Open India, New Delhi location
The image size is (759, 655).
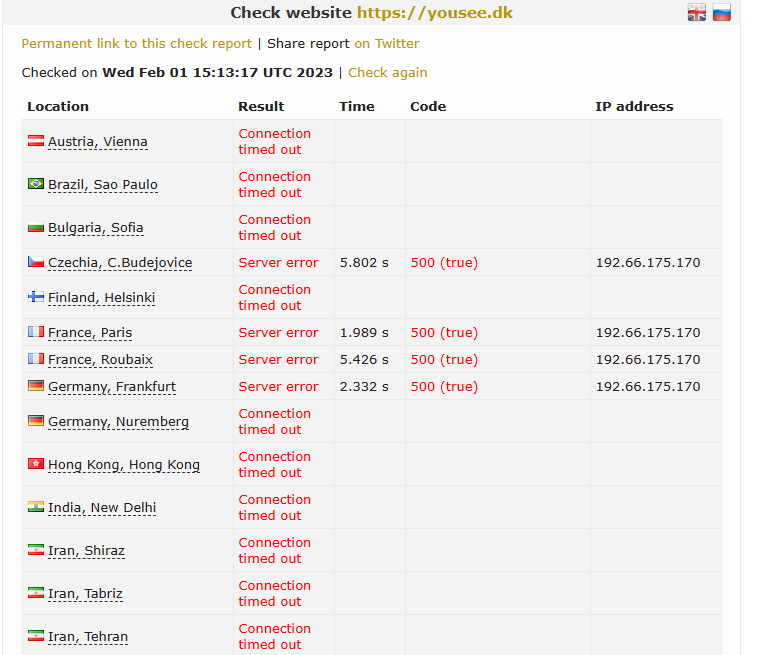pyautogui.click(x=102, y=508)
